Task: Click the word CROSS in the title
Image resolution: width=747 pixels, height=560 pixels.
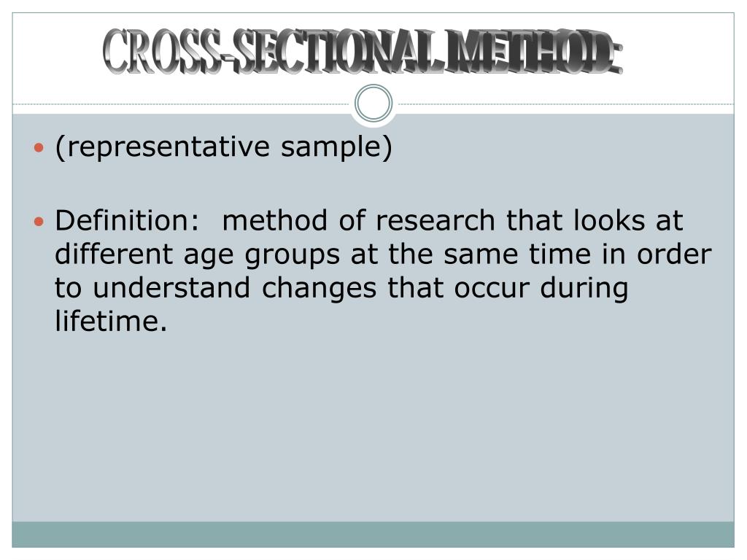Action: 162,52
